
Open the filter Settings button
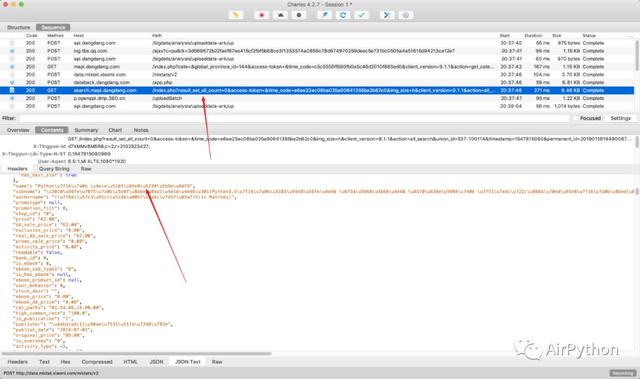(x=620, y=118)
